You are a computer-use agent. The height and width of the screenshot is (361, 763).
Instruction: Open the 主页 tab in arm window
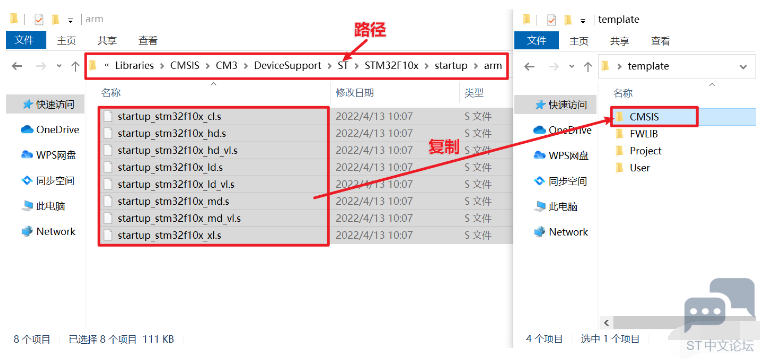66,40
